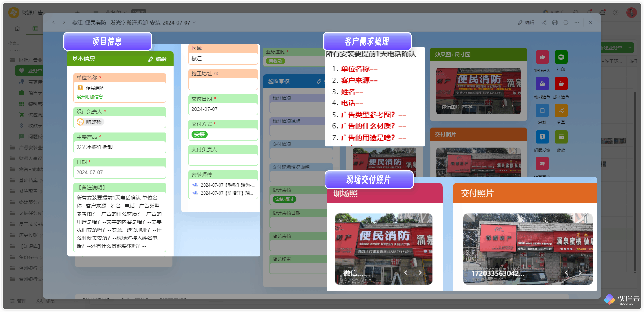
Task: Expand the 物资+成本 folder
Action: click(x=12, y=169)
